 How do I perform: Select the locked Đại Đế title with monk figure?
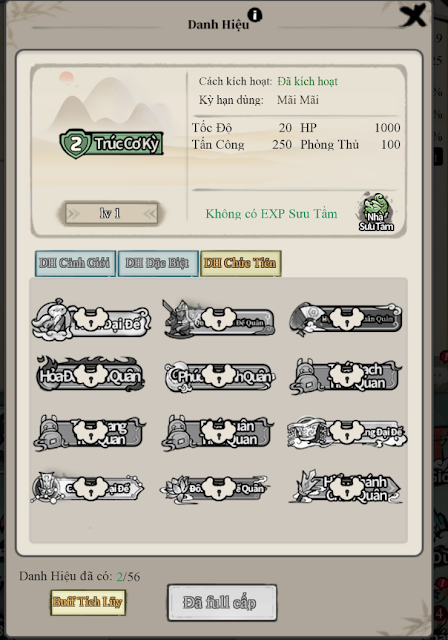point(91,319)
